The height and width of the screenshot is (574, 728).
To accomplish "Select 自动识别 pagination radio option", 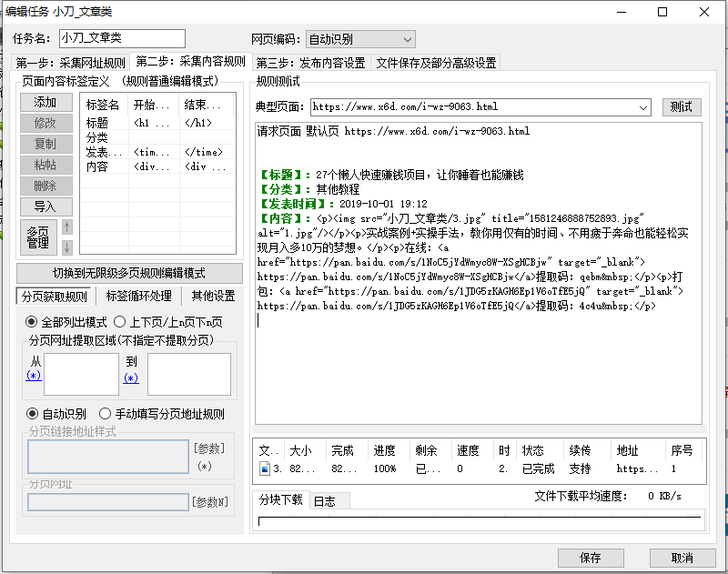I will click(32, 414).
